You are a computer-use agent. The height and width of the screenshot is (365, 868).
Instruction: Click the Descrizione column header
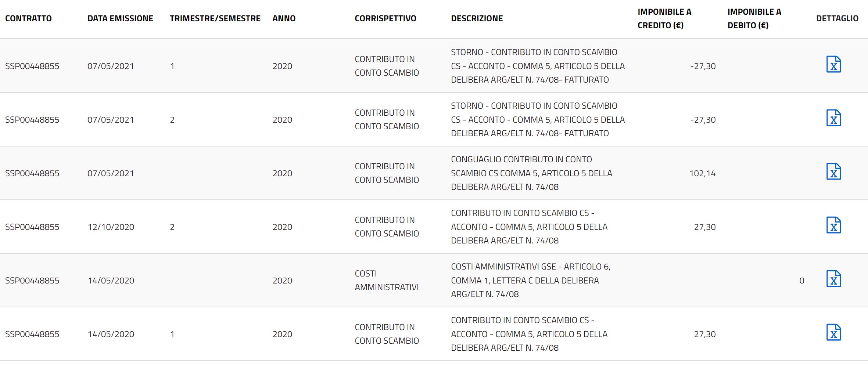pos(477,18)
